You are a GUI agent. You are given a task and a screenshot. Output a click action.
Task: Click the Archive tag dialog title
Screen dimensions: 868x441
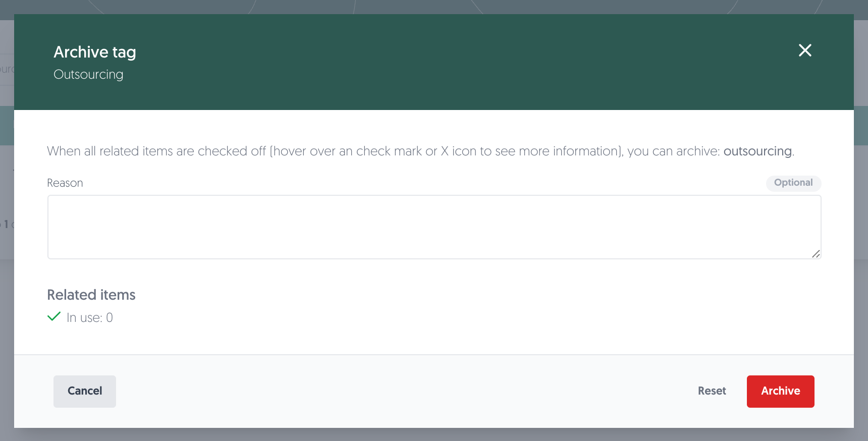click(95, 52)
